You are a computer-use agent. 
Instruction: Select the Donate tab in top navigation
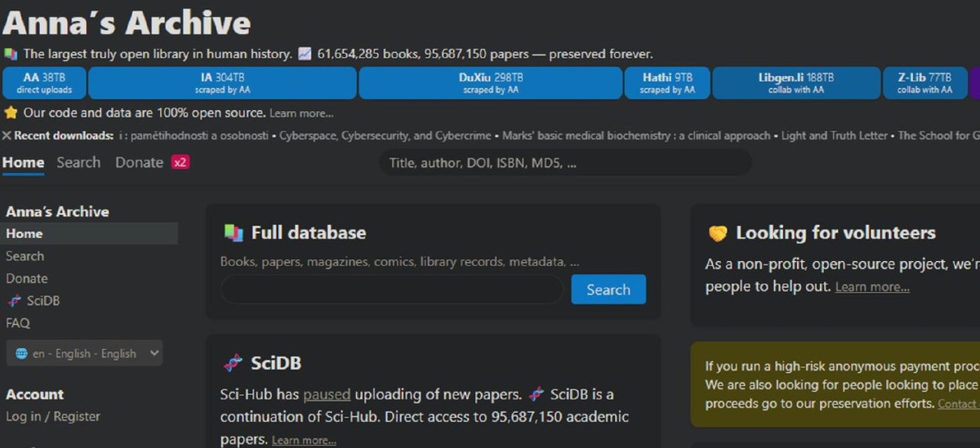139,162
